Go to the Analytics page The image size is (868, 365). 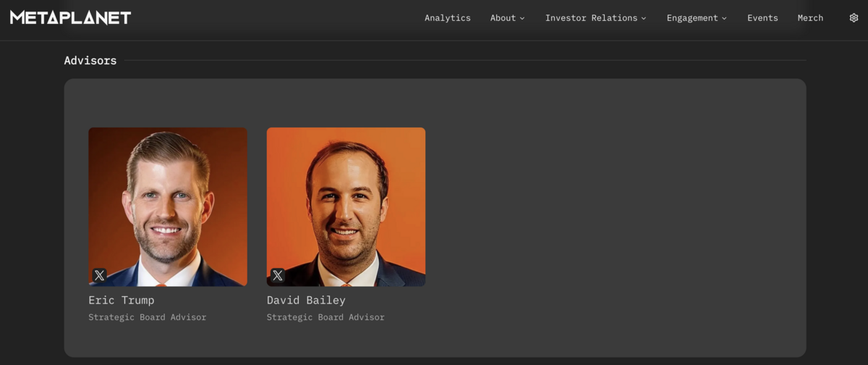(x=448, y=18)
